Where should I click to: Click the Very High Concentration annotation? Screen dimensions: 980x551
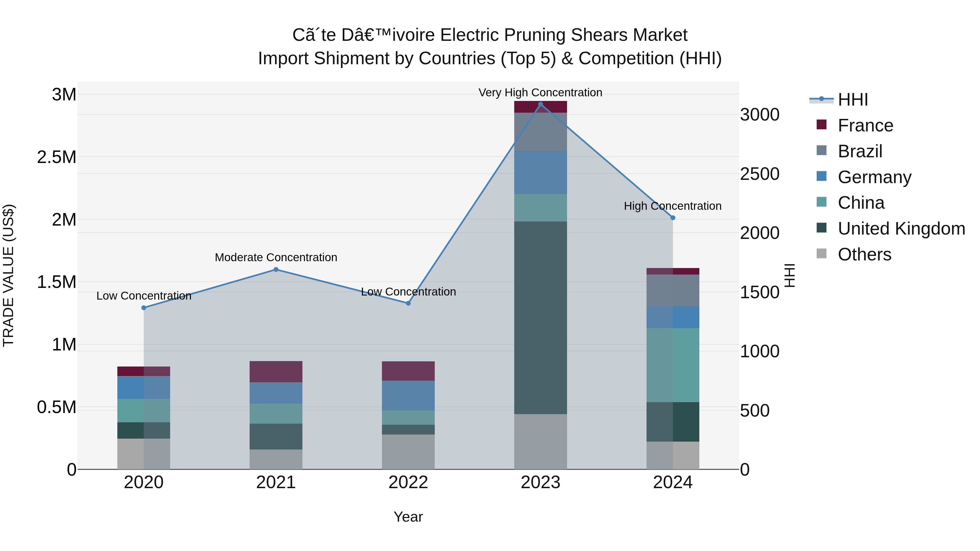click(540, 93)
